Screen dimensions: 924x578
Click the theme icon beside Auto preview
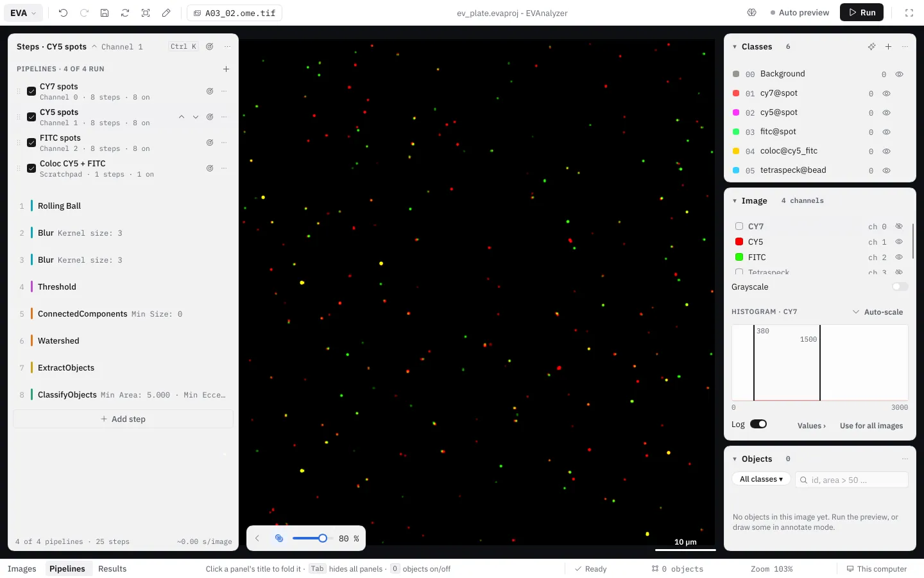pyautogui.click(x=752, y=13)
